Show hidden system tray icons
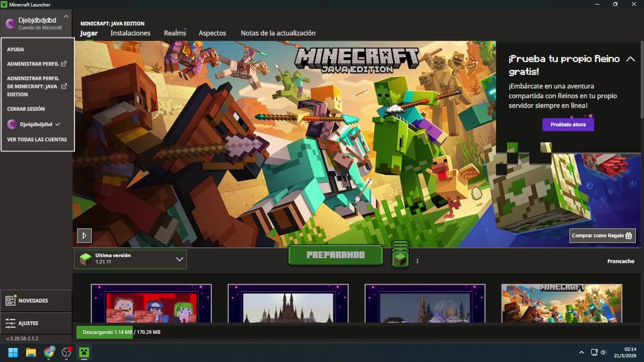This screenshot has width=644, height=362. (582, 352)
